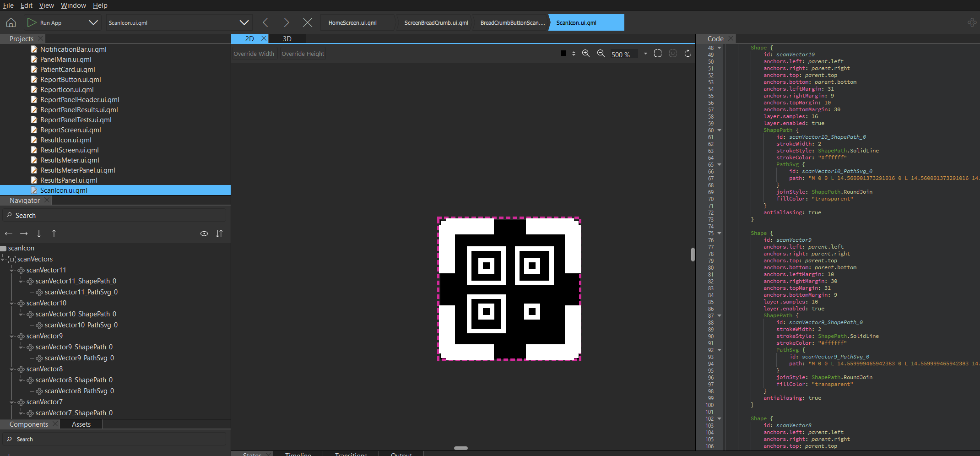
Task: Zoom out on the 2D canvas
Action: click(601, 54)
